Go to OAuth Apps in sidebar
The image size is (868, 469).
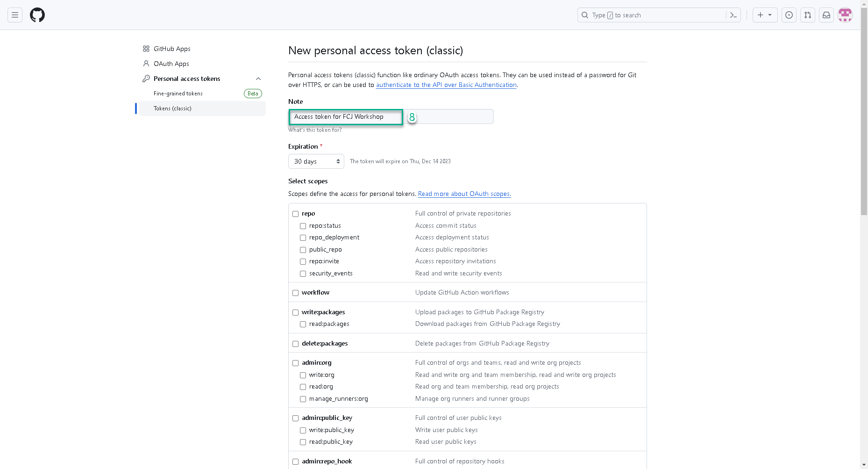[171, 64]
